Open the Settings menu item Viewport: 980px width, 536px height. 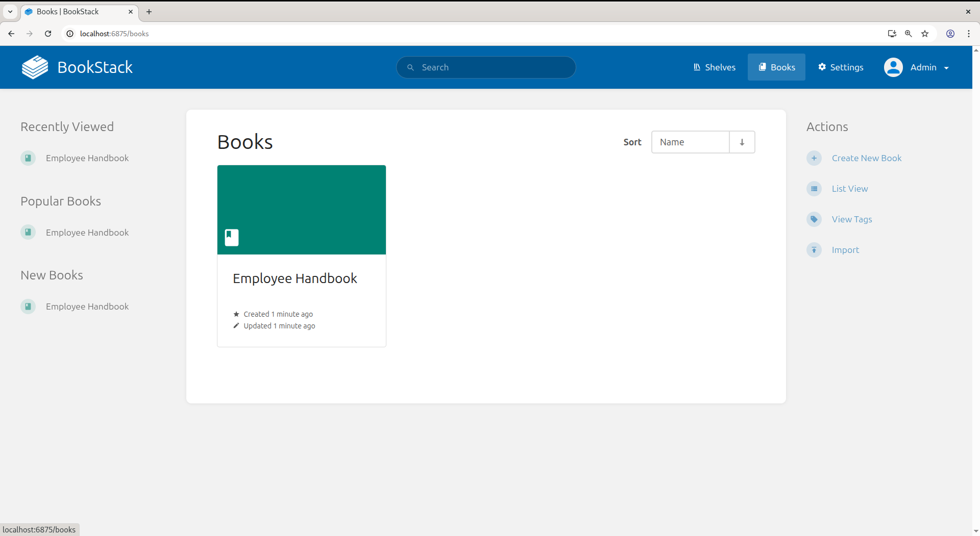tap(841, 67)
